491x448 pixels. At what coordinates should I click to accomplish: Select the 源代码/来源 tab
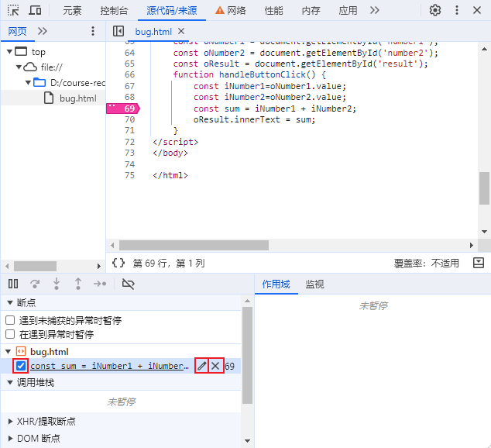pyautogui.click(x=172, y=11)
